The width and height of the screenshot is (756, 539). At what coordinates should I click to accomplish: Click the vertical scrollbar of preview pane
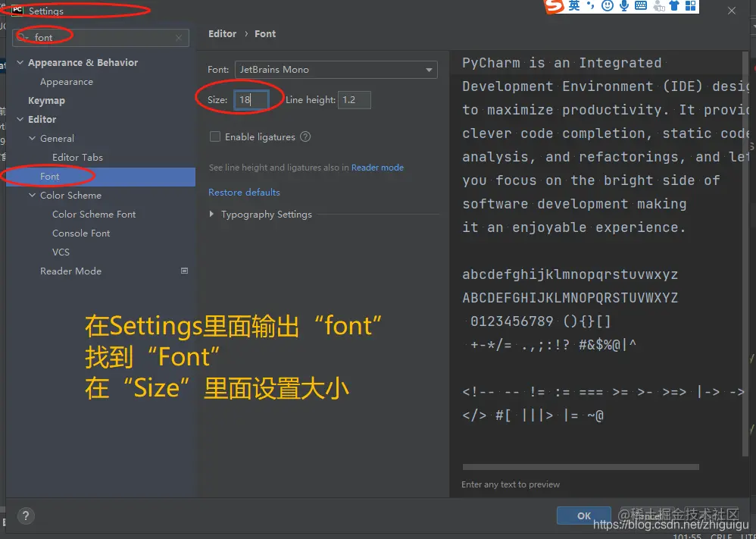click(x=746, y=253)
